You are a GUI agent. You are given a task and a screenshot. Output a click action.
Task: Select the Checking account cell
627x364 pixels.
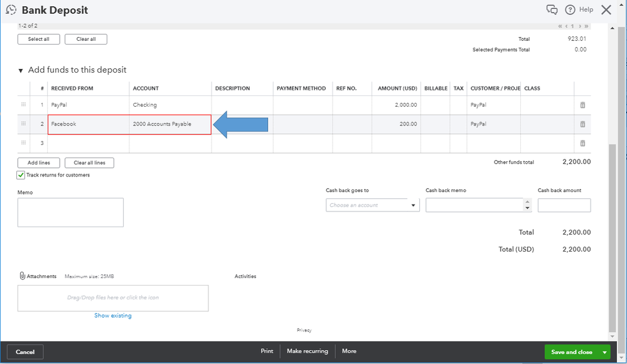coord(170,105)
